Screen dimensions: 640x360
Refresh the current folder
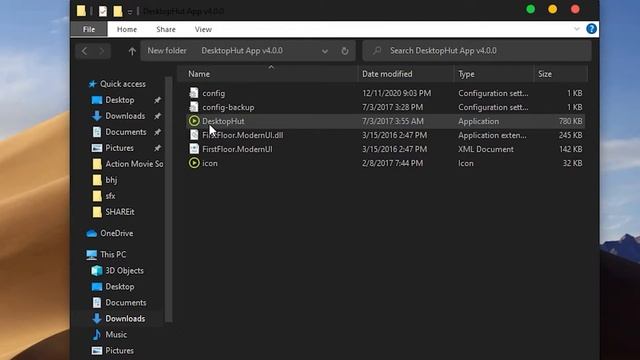[x=345, y=51]
